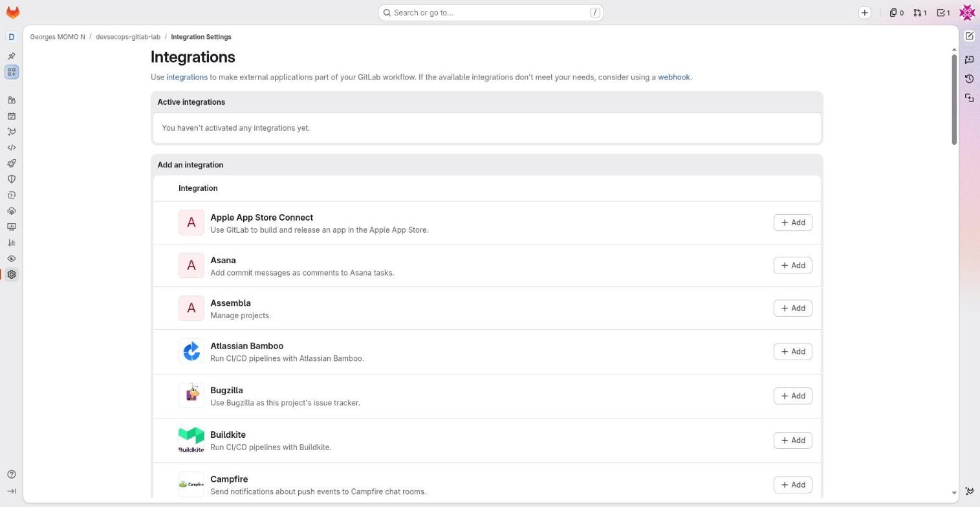Open the chat history clock icon

click(x=969, y=79)
